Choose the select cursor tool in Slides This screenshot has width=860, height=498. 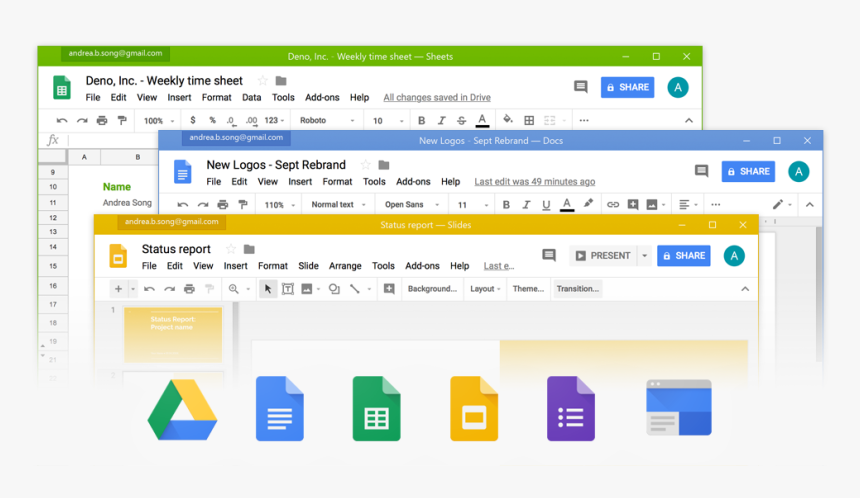(268, 289)
